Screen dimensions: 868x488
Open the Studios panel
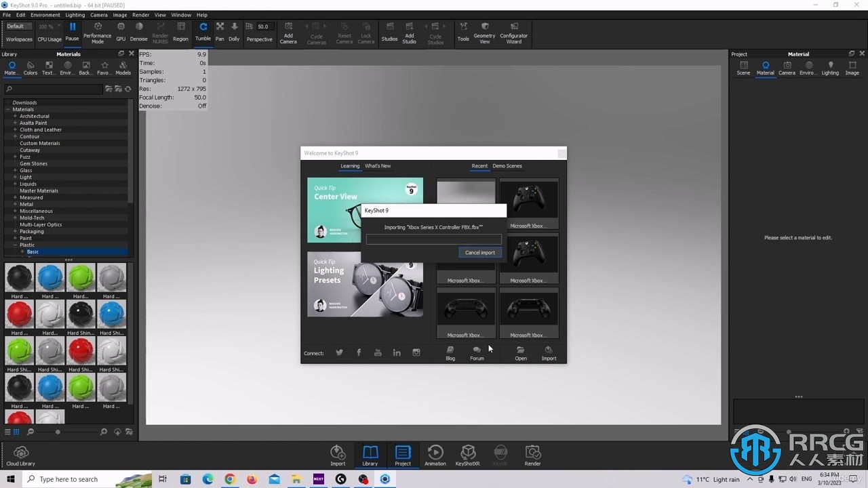(x=390, y=32)
